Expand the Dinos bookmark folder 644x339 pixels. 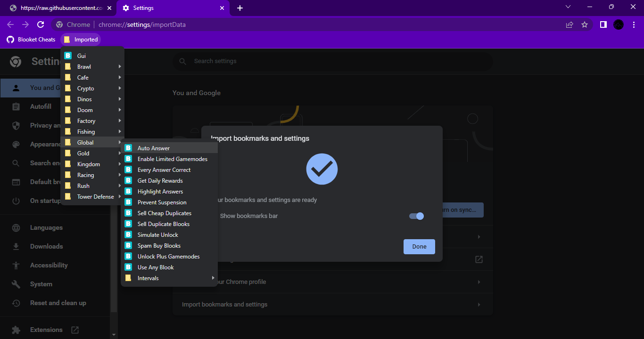92,99
